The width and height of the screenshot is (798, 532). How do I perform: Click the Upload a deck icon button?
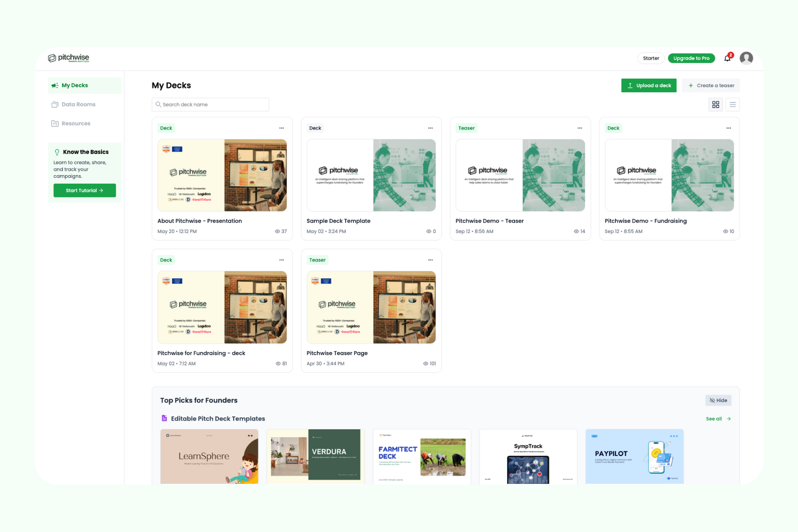click(630, 85)
